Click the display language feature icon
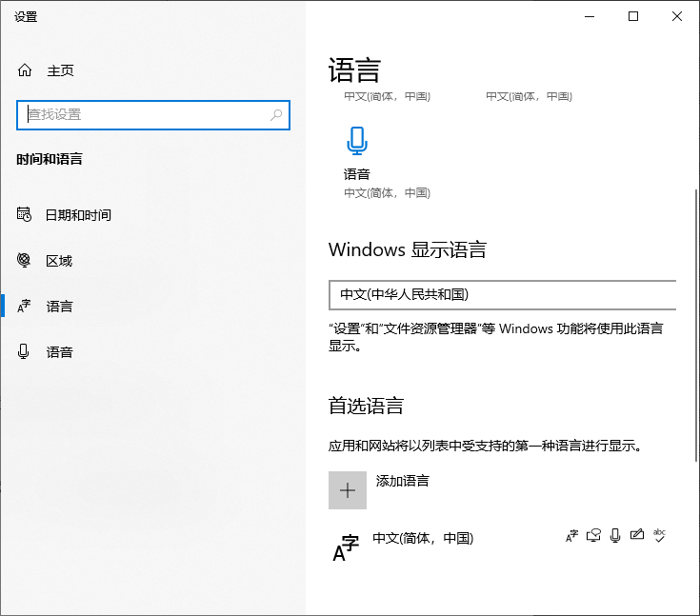Viewport: 700px width, 616px height. pos(571,536)
